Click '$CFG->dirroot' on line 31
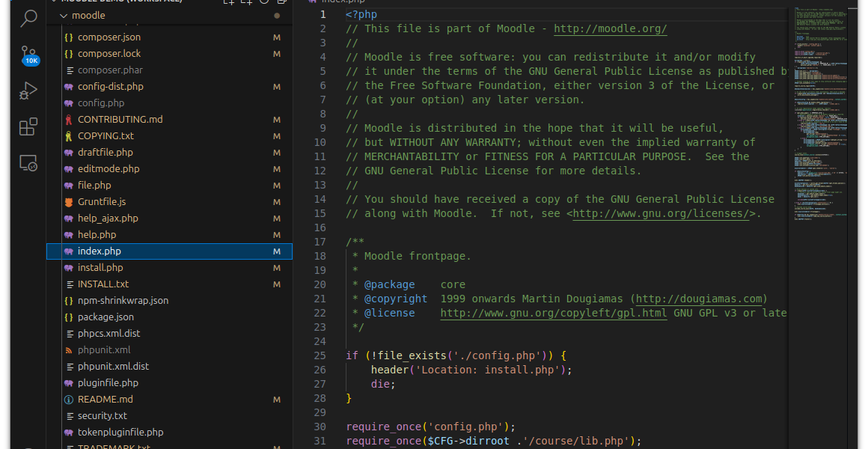The image size is (868, 449). (468, 442)
